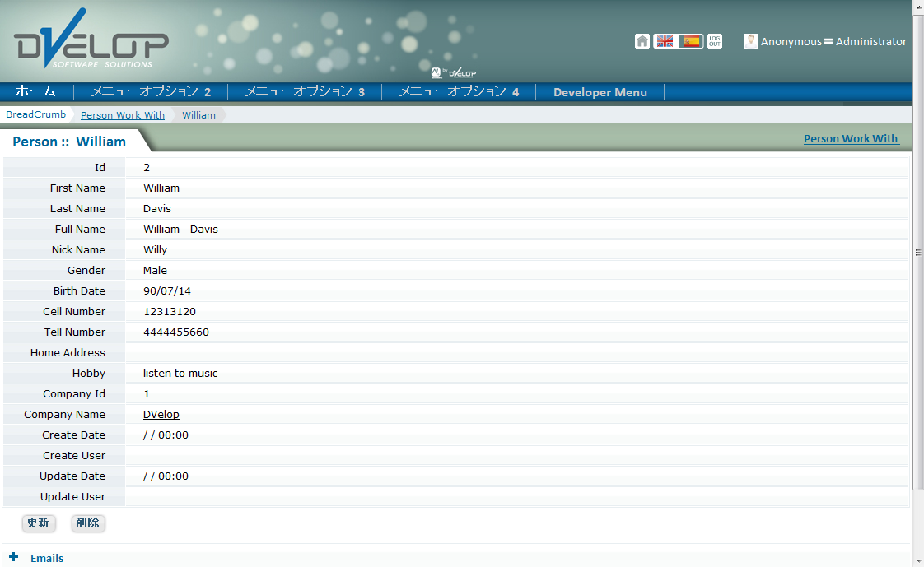Click the Log Out icon
924x567 pixels.
(x=715, y=41)
